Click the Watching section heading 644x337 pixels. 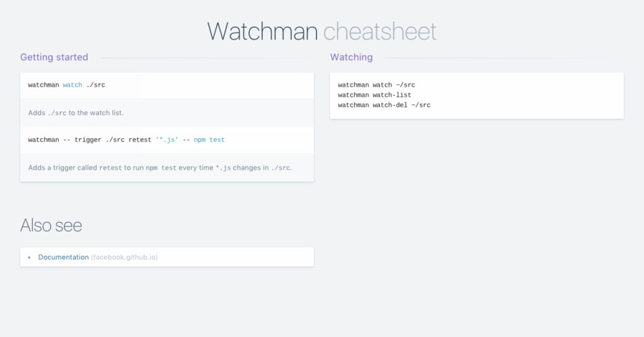click(x=351, y=57)
